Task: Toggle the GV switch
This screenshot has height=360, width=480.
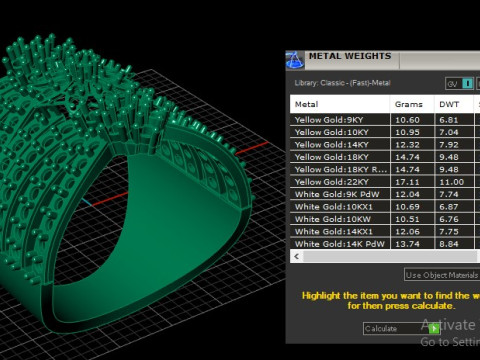Action: (460, 84)
